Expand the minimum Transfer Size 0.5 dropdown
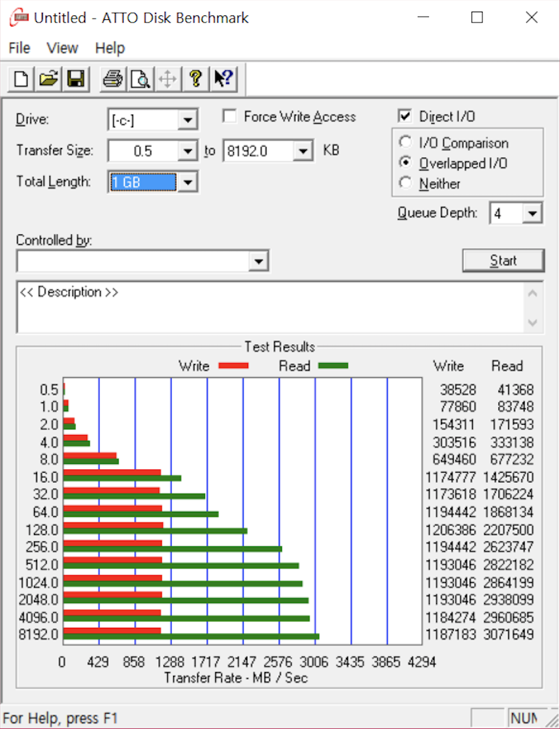This screenshot has width=560, height=729. pyautogui.click(x=188, y=151)
